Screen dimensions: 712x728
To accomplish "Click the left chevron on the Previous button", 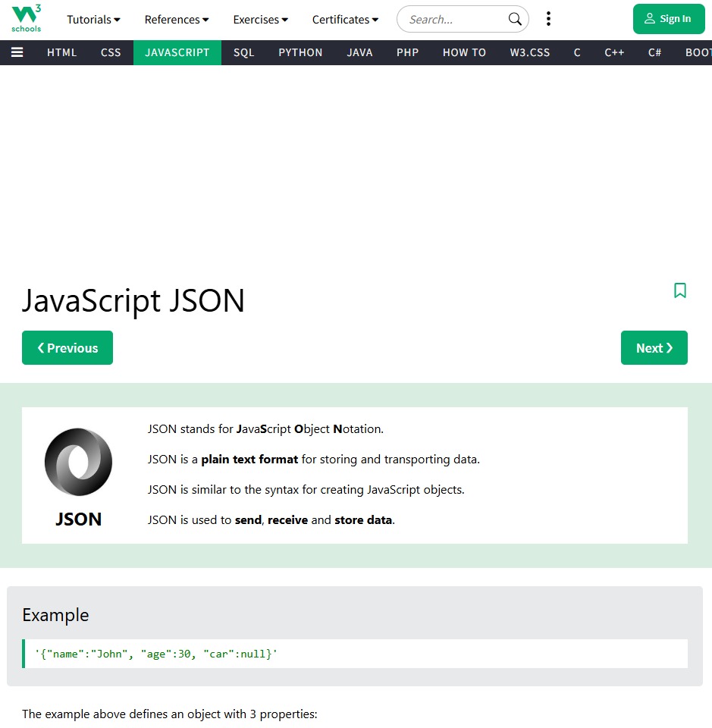I will 40,347.
